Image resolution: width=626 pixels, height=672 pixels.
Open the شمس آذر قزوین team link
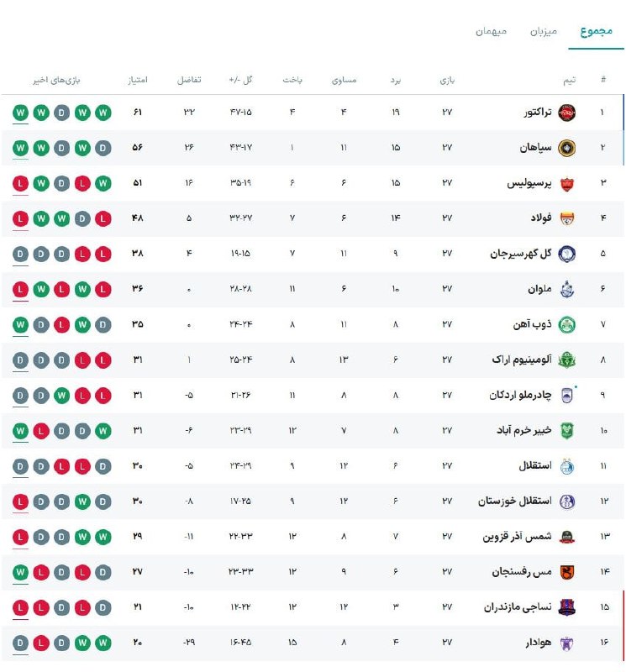517,537
